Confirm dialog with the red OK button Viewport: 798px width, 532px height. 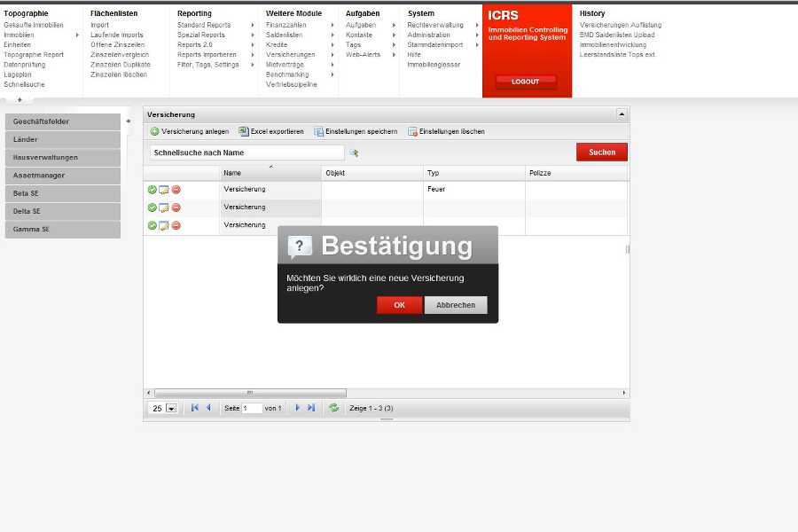coord(400,305)
